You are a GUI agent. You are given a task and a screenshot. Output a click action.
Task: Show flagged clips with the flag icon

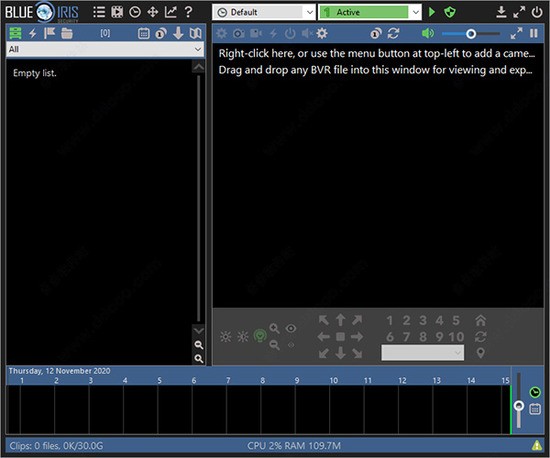pos(49,33)
